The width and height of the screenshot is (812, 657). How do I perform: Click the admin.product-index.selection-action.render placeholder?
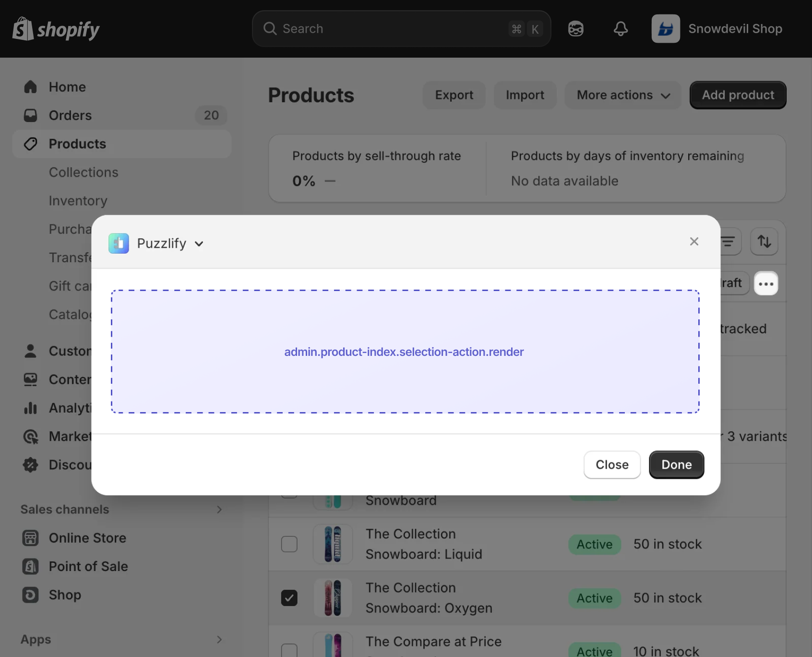[x=405, y=352]
